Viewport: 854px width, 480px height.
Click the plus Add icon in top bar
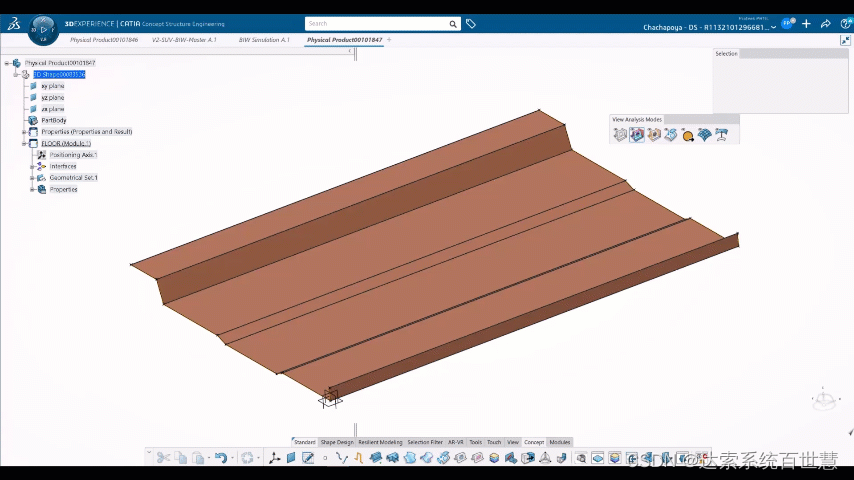pyautogui.click(x=806, y=24)
